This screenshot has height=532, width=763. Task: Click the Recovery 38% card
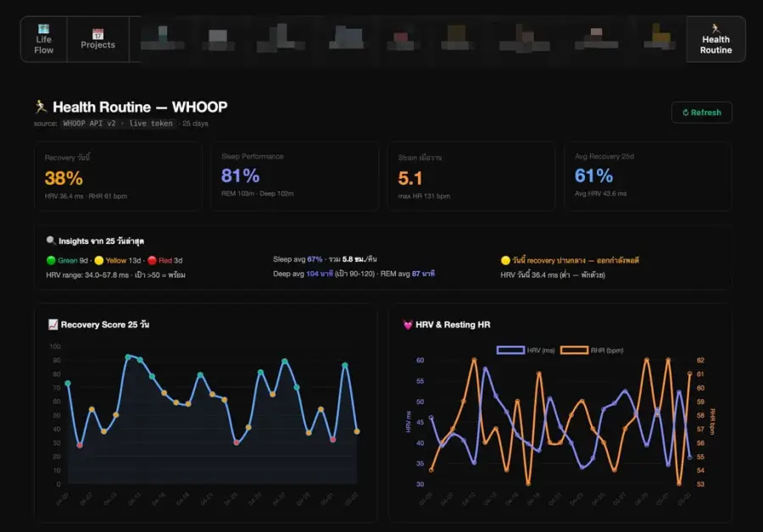click(x=118, y=176)
